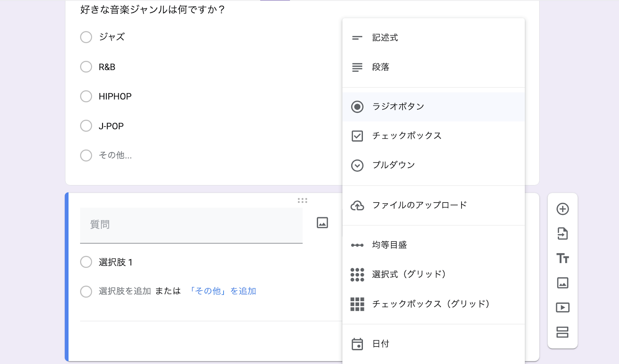Choose 均等目盛 question type

[x=389, y=245]
